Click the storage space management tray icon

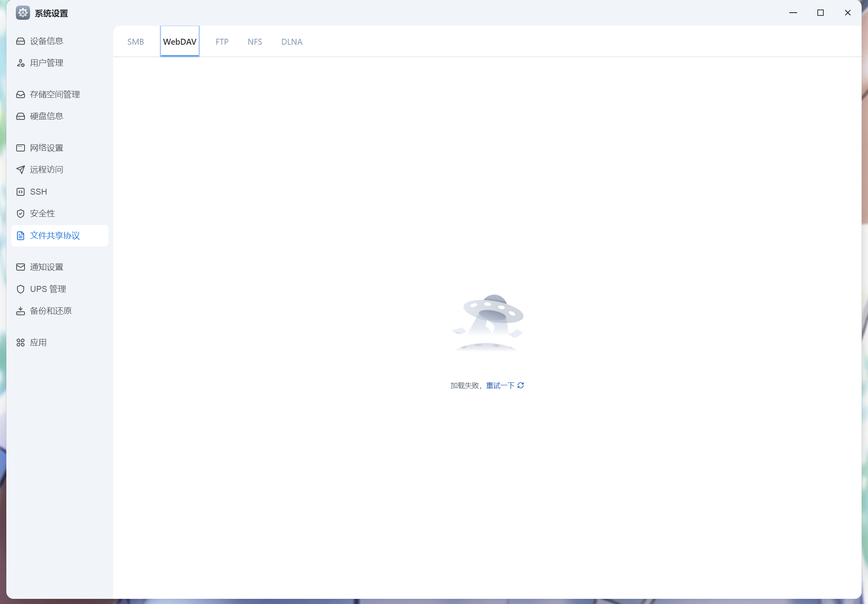[x=21, y=95]
